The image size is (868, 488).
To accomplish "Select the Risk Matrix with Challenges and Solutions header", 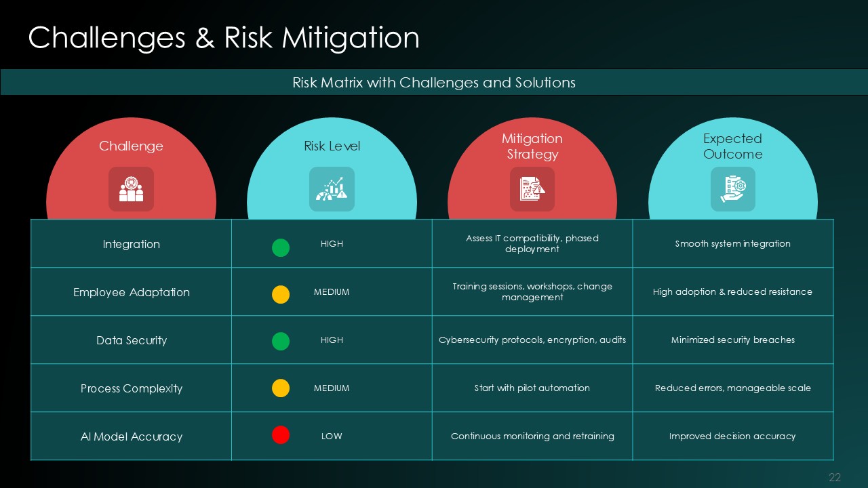I will pyautogui.click(x=434, y=83).
